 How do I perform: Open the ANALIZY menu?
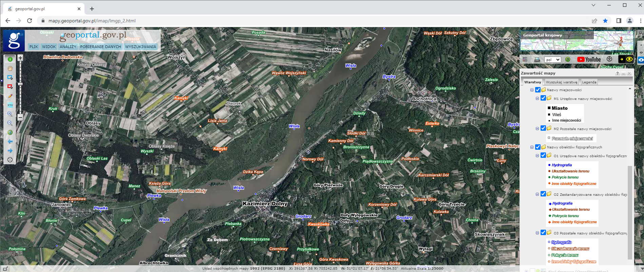tap(68, 47)
